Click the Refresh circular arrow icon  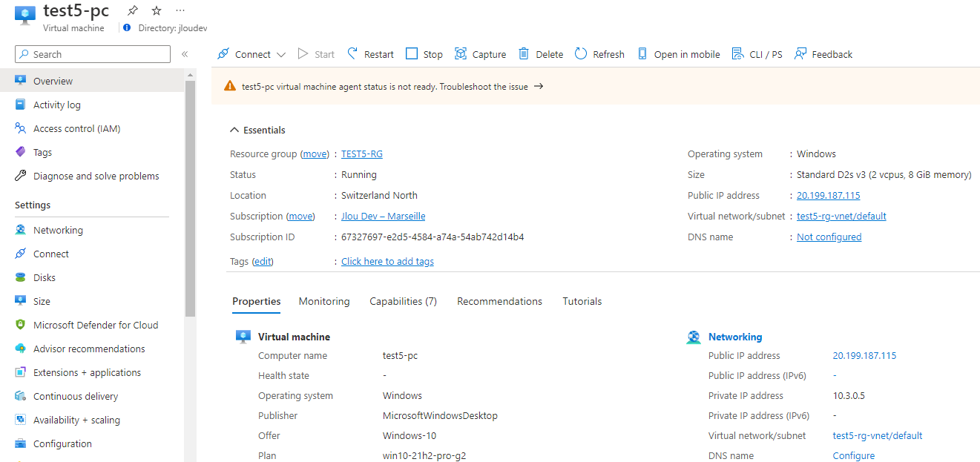pyautogui.click(x=581, y=53)
